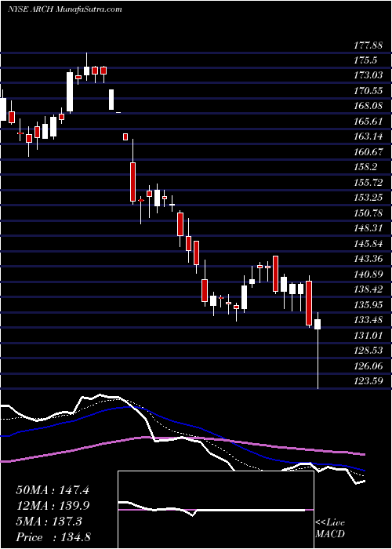
Task: Click the <<Live MACD label
Action: (x=330, y=529)
